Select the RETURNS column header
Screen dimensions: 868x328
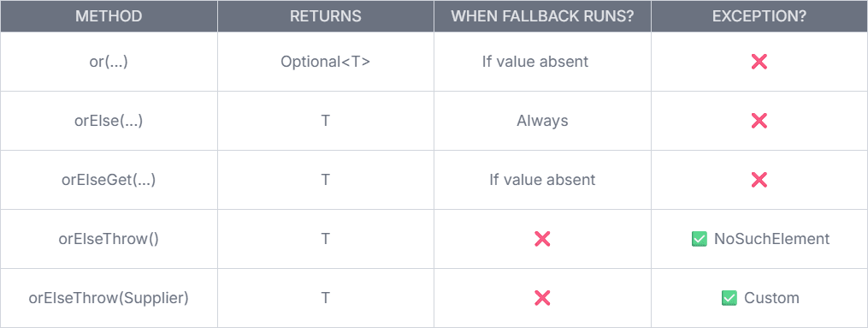(326, 16)
